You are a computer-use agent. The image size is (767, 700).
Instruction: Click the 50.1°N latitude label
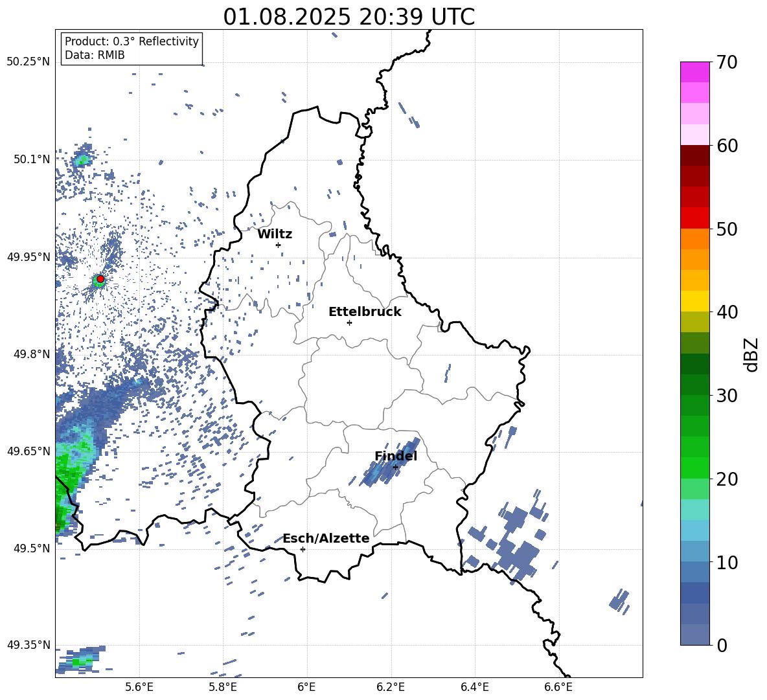point(31,159)
